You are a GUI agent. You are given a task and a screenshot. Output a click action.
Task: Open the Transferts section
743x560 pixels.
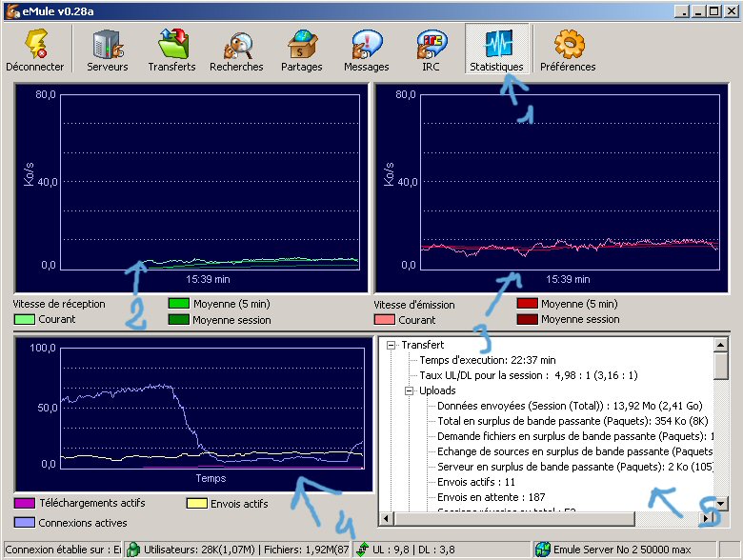point(172,50)
